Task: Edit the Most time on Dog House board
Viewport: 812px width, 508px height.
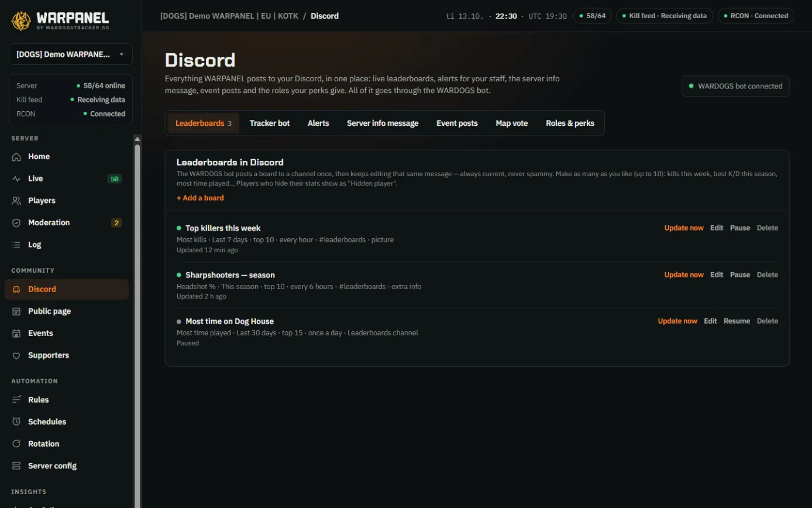Action: coord(710,321)
